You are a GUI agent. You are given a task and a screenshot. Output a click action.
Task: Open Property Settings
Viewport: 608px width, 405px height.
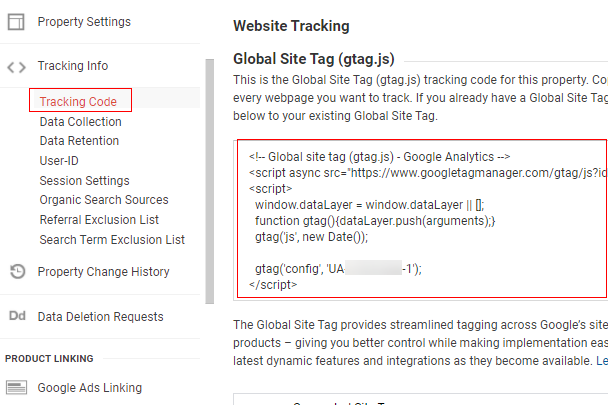pos(84,22)
